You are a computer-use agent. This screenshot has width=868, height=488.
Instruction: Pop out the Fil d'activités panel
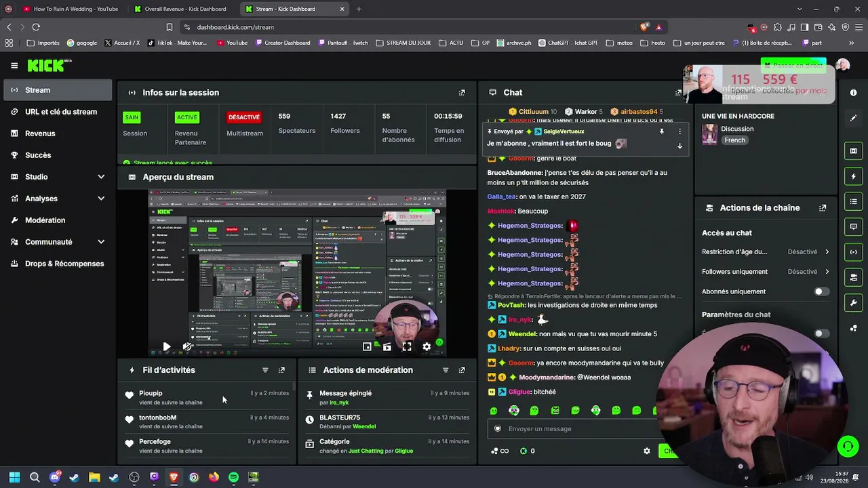(281, 370)
